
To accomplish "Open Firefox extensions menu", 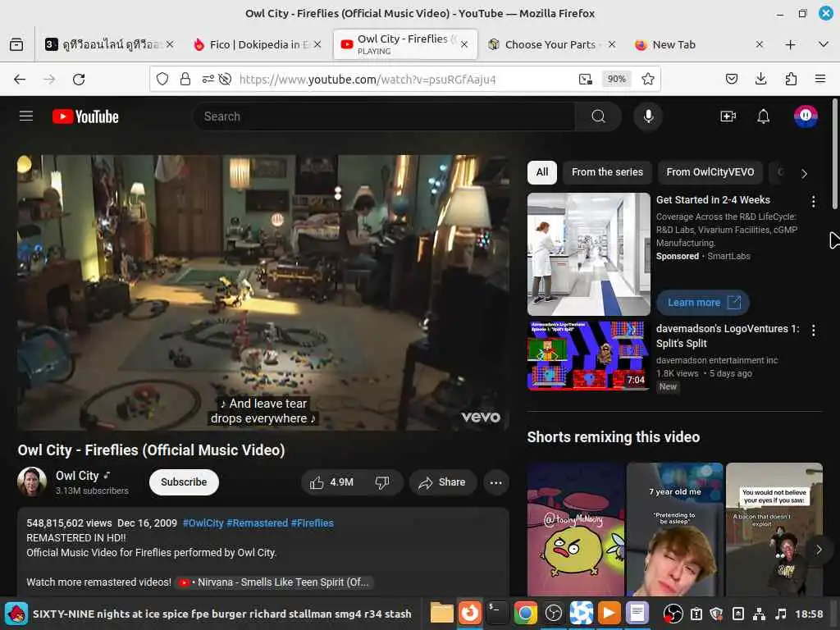I will point(791,80).
